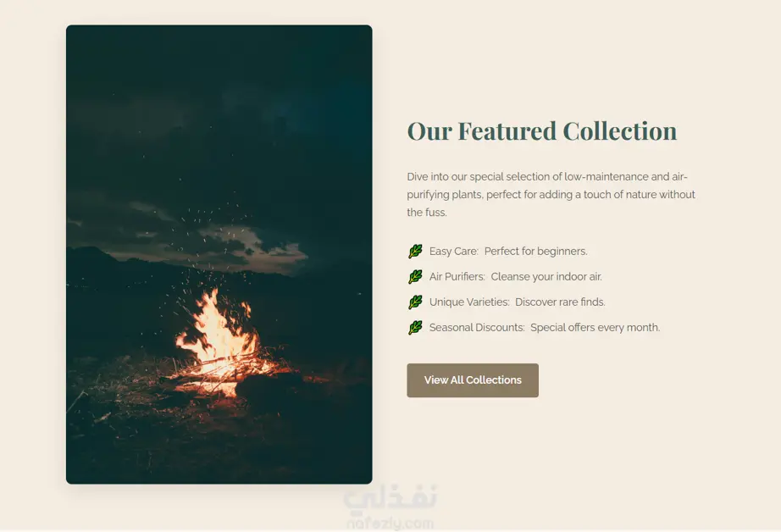The width and height of the screenshot is (781, 532).
Task: Click the leaf icon beside Air Purifiers
Action: coord(415,276)
